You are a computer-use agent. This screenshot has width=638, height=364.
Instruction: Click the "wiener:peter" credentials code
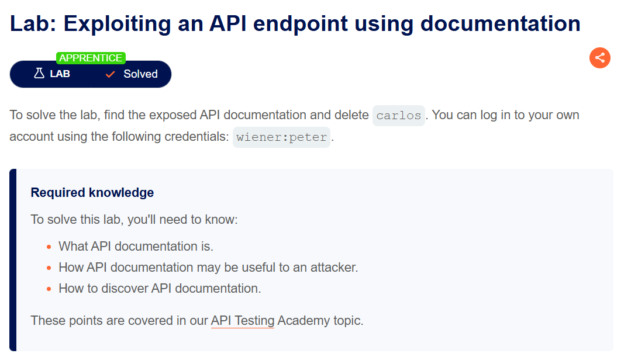click(281, 137)
